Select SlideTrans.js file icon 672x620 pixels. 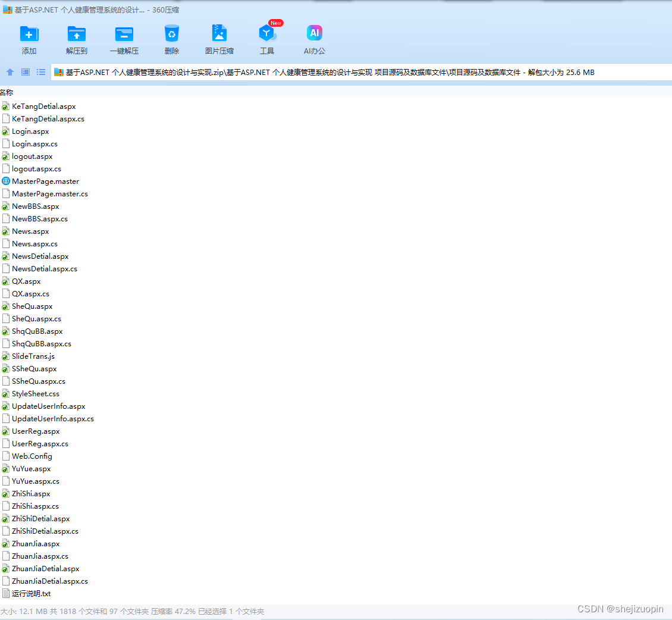click(5, 356)
